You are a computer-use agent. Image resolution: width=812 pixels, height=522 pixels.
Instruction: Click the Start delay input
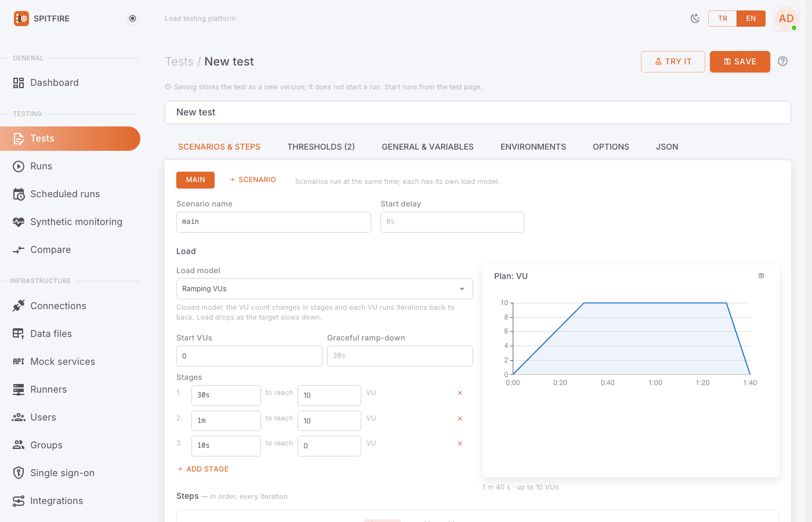(452, 222)
